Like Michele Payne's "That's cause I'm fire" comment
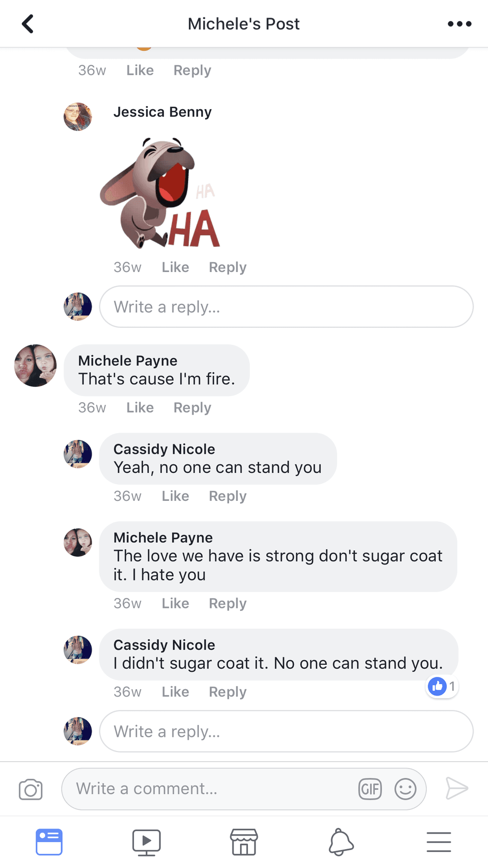The height and width of the screenshot is (868, 488). tap(140, 408)
